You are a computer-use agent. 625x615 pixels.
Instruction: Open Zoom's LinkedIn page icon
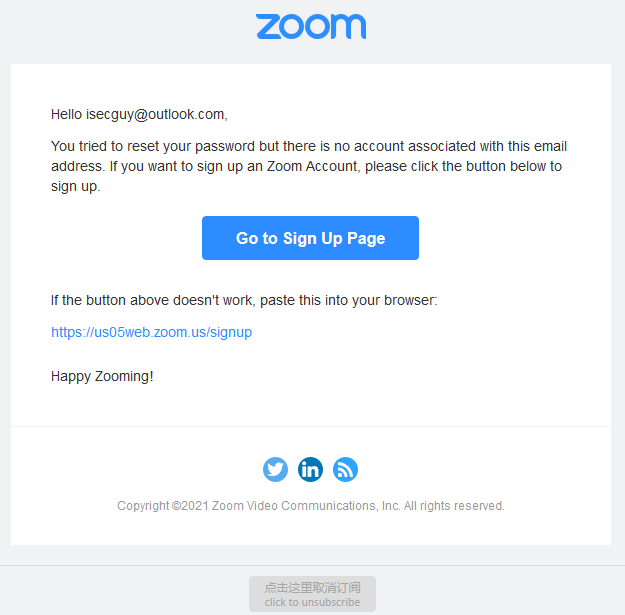coord(310,469)
